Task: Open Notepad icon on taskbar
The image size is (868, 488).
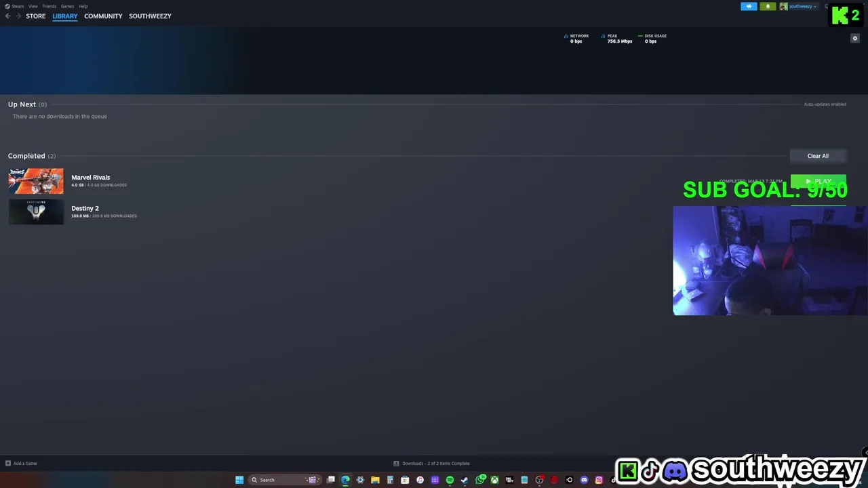Action: [524, 480]
